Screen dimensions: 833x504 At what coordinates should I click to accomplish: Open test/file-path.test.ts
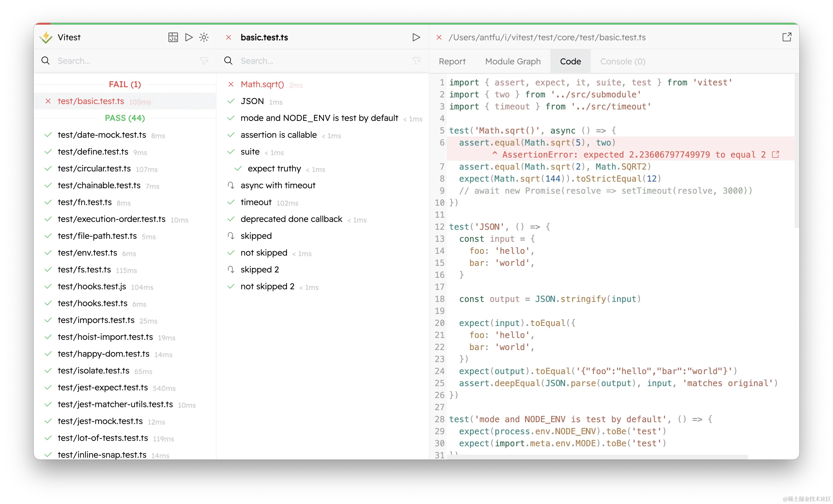click(125, 236)
